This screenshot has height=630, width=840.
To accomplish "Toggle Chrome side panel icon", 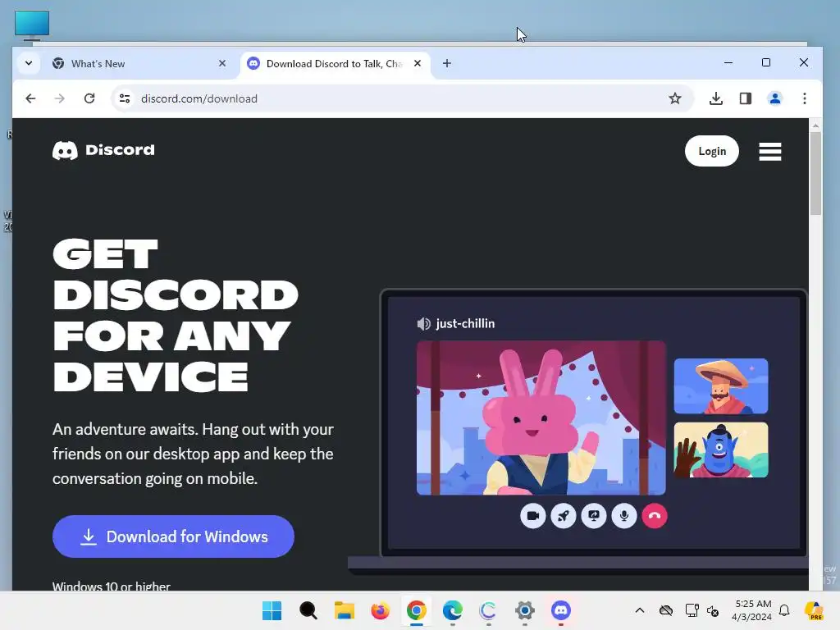I will pyautogui.click(x=745, y=98).
